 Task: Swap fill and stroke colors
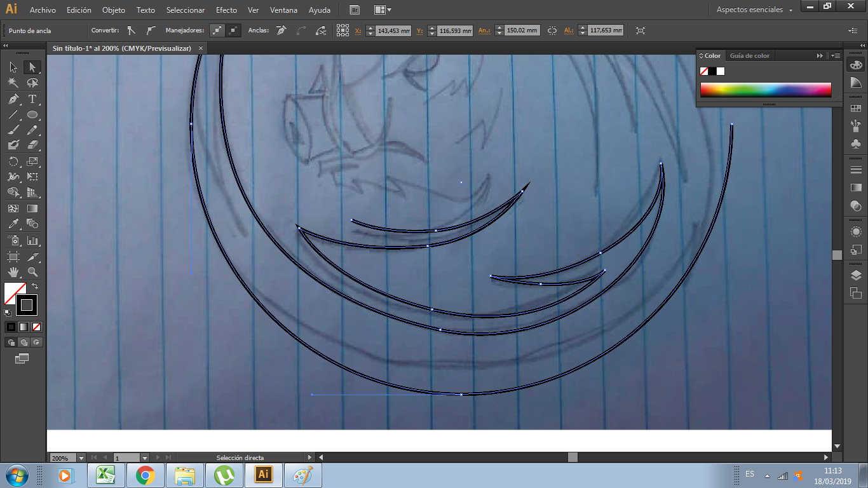tap(35, 286)
